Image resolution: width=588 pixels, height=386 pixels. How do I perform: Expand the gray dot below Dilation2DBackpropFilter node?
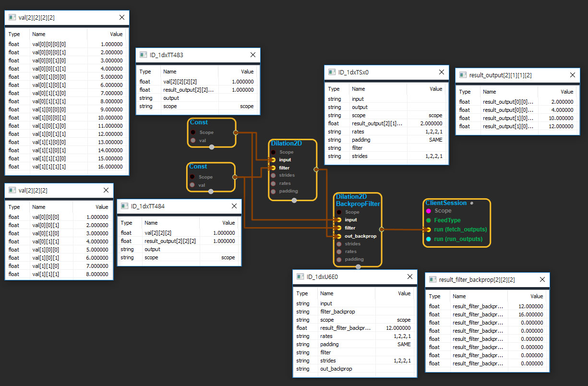pos(358,267)
